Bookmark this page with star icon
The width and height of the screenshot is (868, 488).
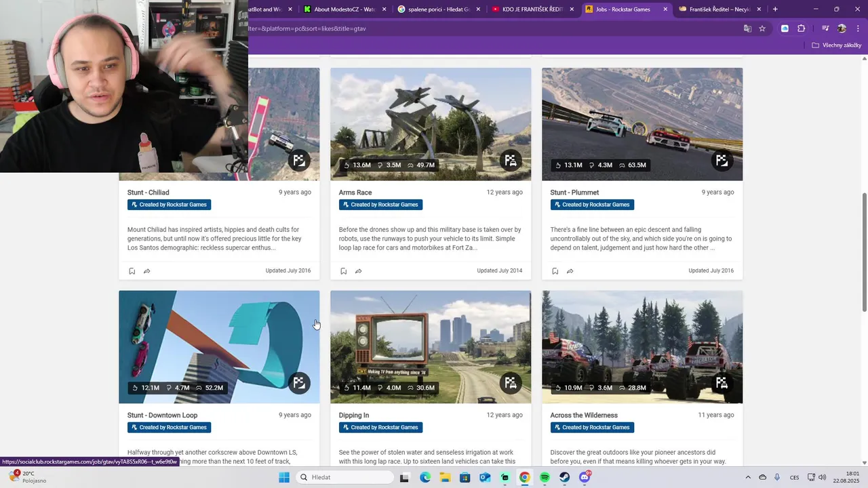pos(762,28)
